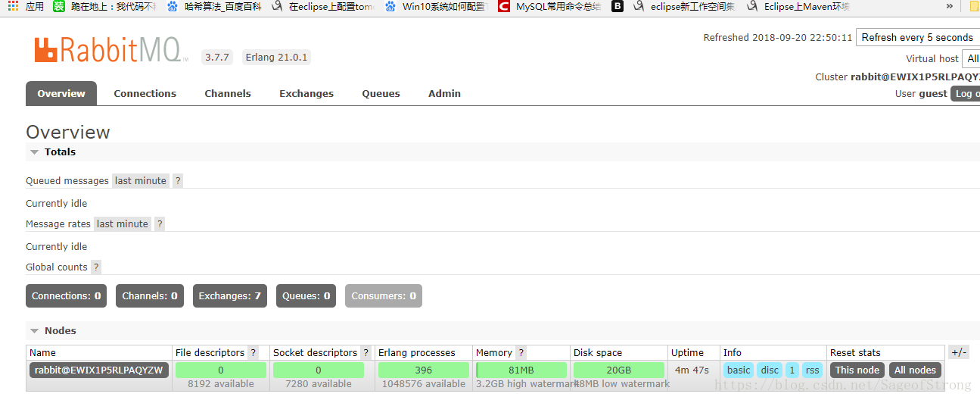Change Message rates last minute range
The width and height of the screenshot is (980, 400).
(x=123, y=223)
